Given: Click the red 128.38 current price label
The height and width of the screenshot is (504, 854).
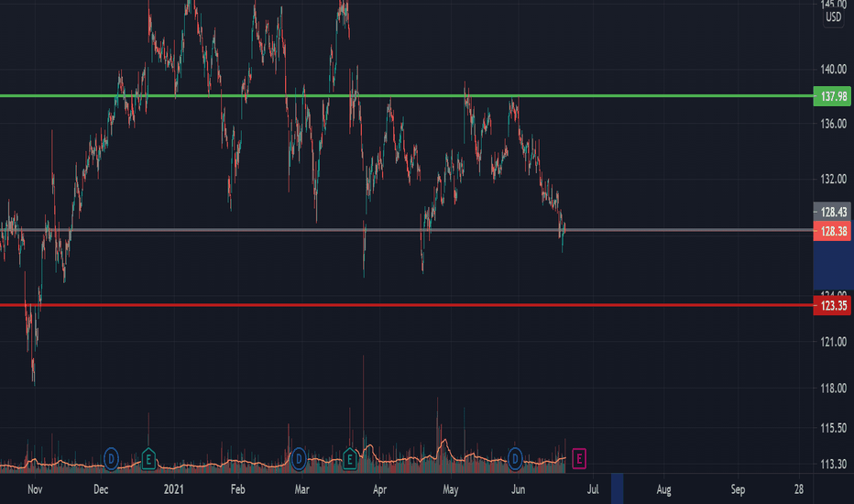Looking at the screenshot, I should click(x=832, y=232).
